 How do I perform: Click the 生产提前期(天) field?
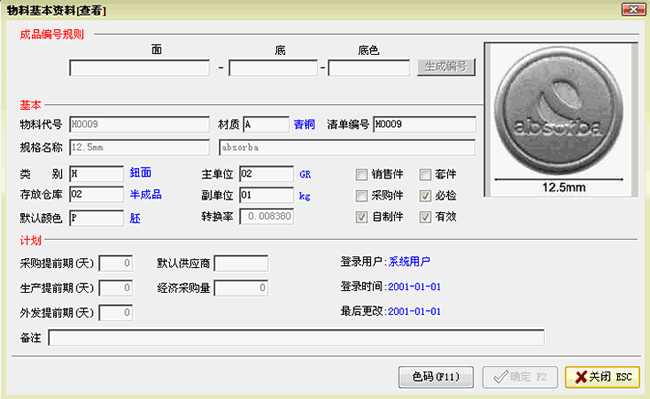[x=116, y=288]
